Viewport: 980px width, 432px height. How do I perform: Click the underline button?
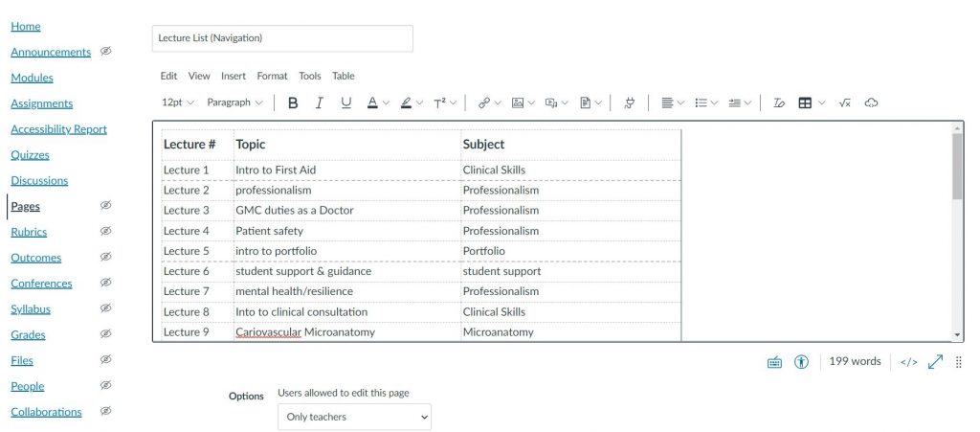[346, 102]
